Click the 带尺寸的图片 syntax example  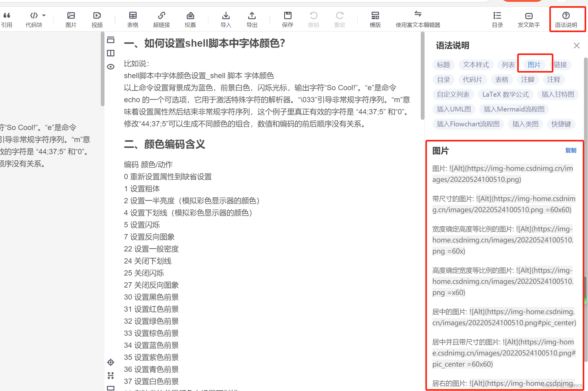504,204
